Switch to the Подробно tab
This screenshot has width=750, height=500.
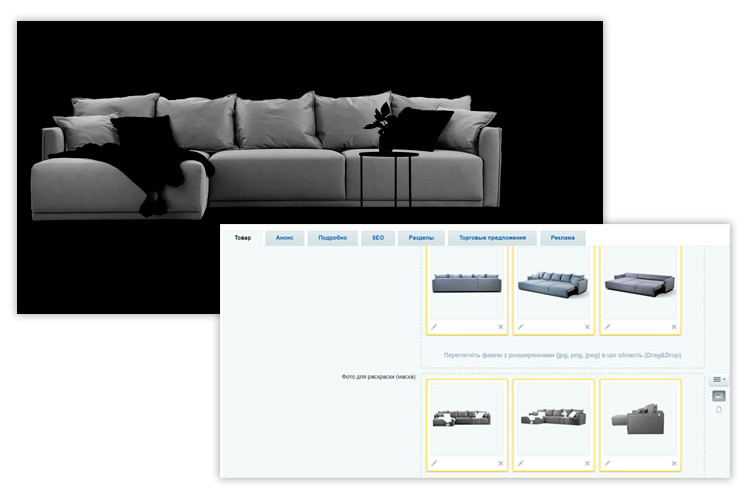tap(332, 238)
